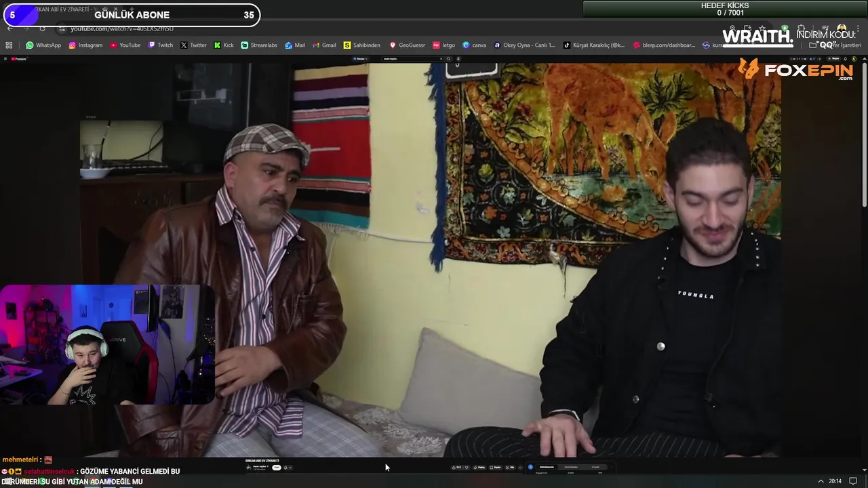Open the Okey Oyna bookmark
868x488 pixels.
(x=524, y=45)
